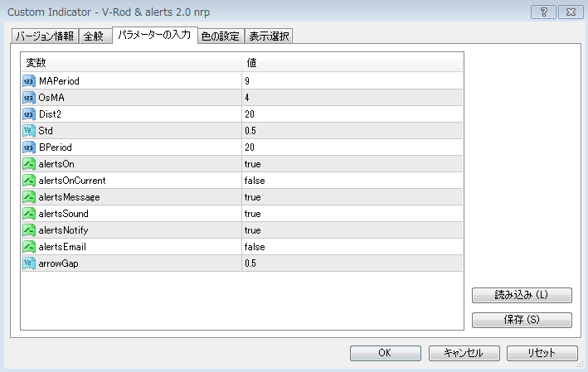The width and height of the screenshot is (588, 372).
Task: Confirm with the OK button
Action: tap(385, 353)
